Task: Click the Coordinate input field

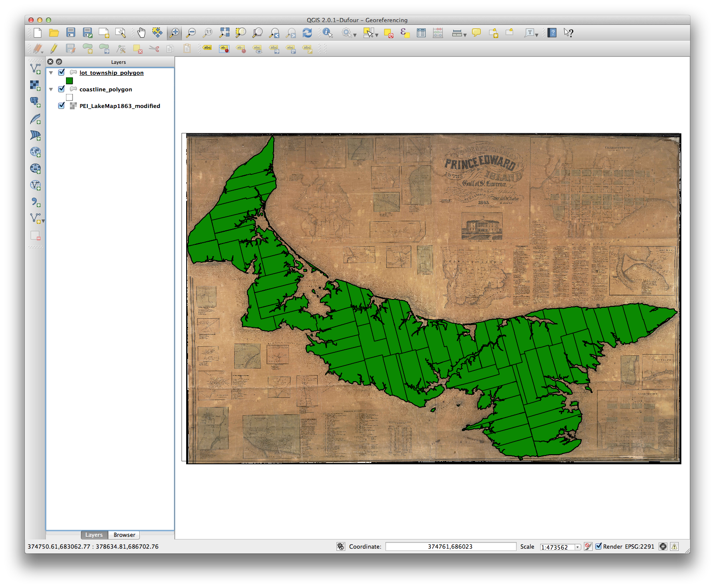Action: point(450,546)
